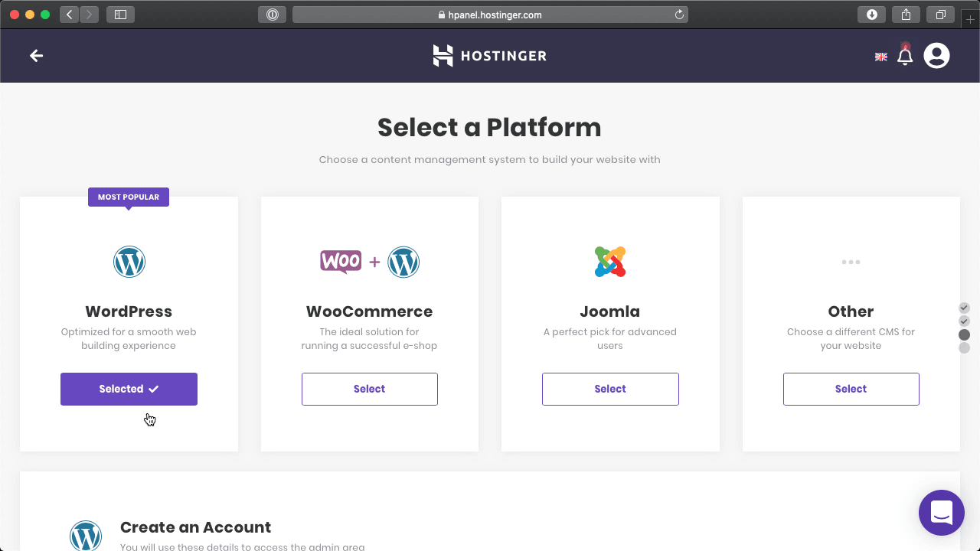Click the Selected button under WordPress
Image resolution: width=980 pixels, height=551 pixels.
129,389
